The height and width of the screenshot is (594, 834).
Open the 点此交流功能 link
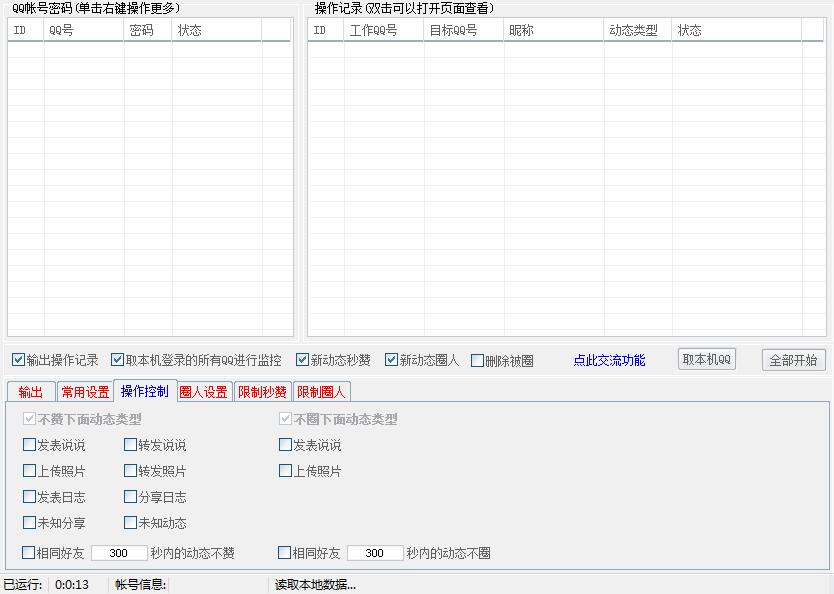coord(609,361)
